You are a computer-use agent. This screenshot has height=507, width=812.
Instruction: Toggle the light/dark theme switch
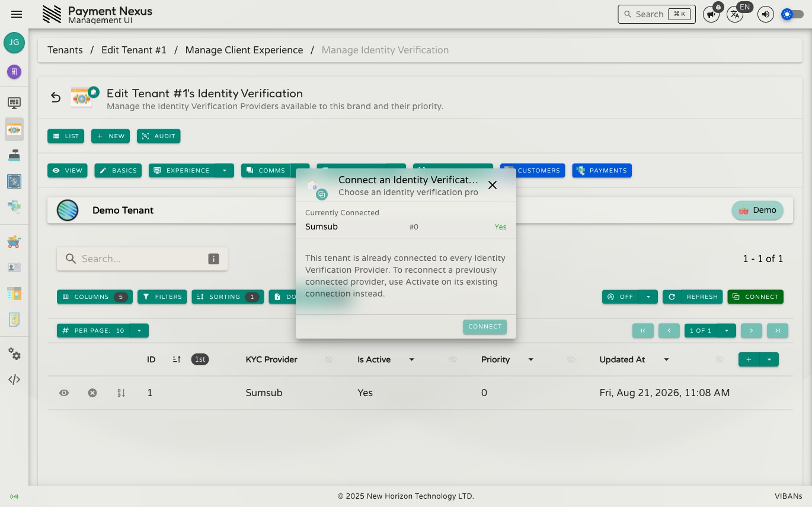coord(792,14)
